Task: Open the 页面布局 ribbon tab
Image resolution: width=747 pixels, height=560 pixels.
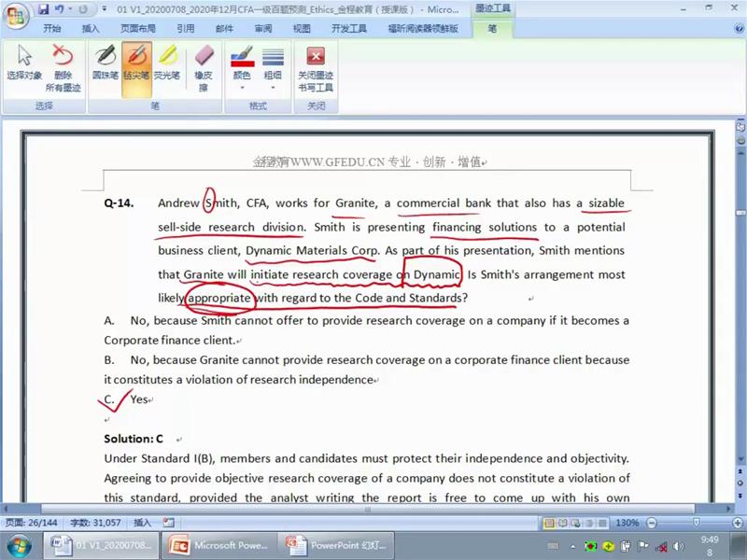Action: (138, 29)
